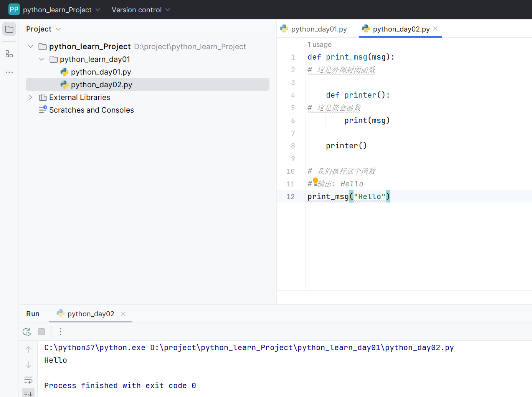Switch to the python_day01.py editor tab
The height and width of the screenshot is (397, 532).
(x=314, y=29)
